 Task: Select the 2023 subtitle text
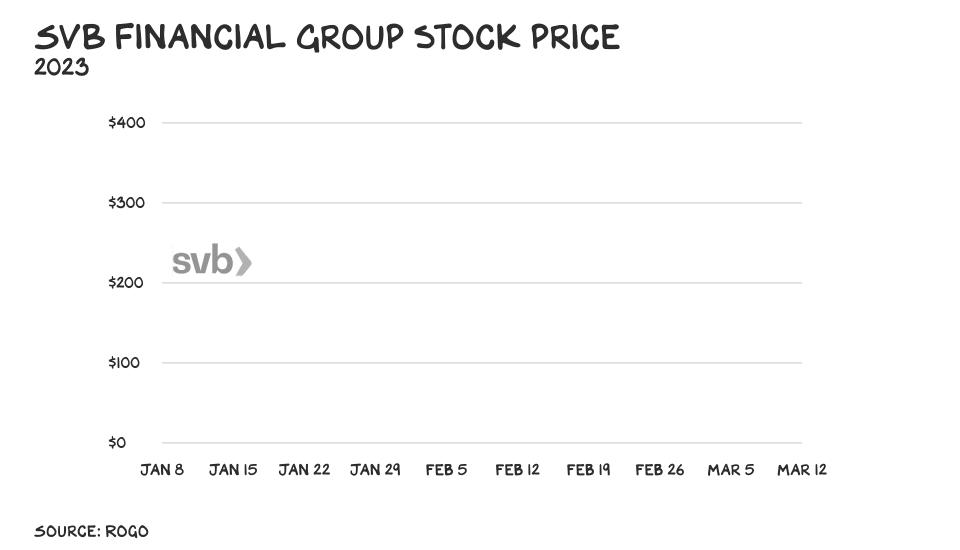[61, 67]
